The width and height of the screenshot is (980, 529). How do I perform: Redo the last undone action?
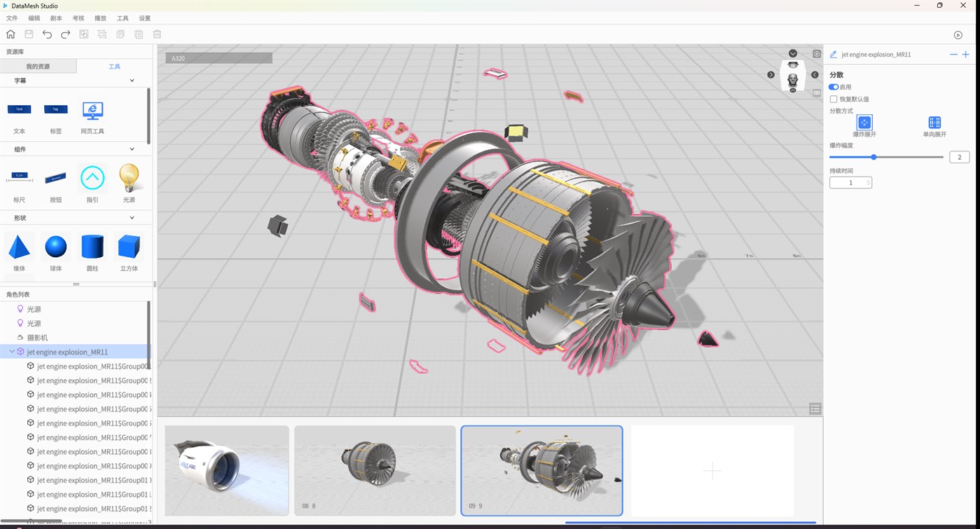coord(65,34)
